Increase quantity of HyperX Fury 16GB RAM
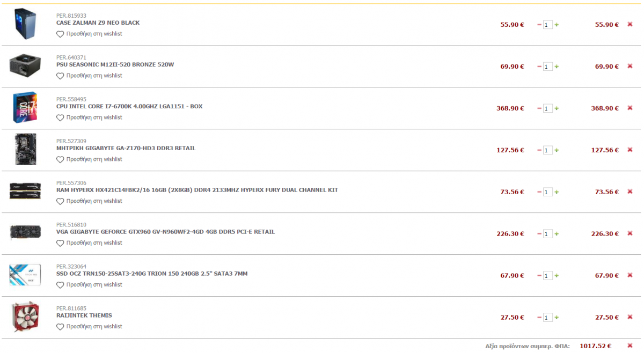 (x=557, y=192)
